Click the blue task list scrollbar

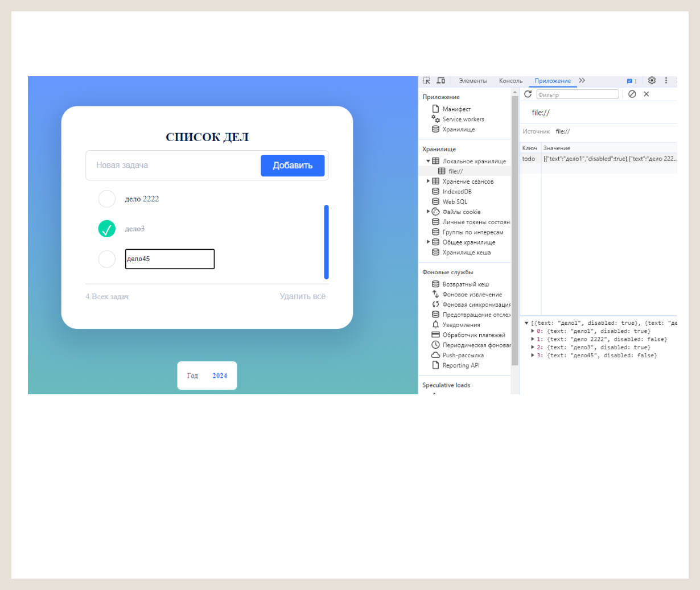(326, 242)
